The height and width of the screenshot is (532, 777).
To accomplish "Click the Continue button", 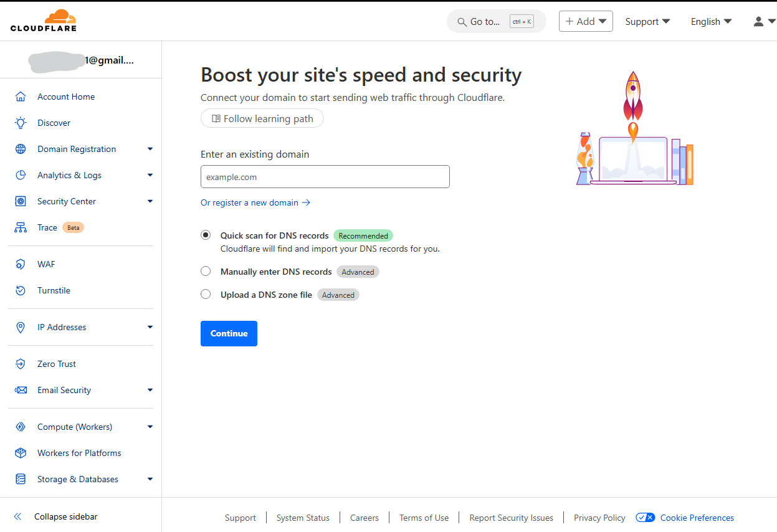I will [229, 333].
